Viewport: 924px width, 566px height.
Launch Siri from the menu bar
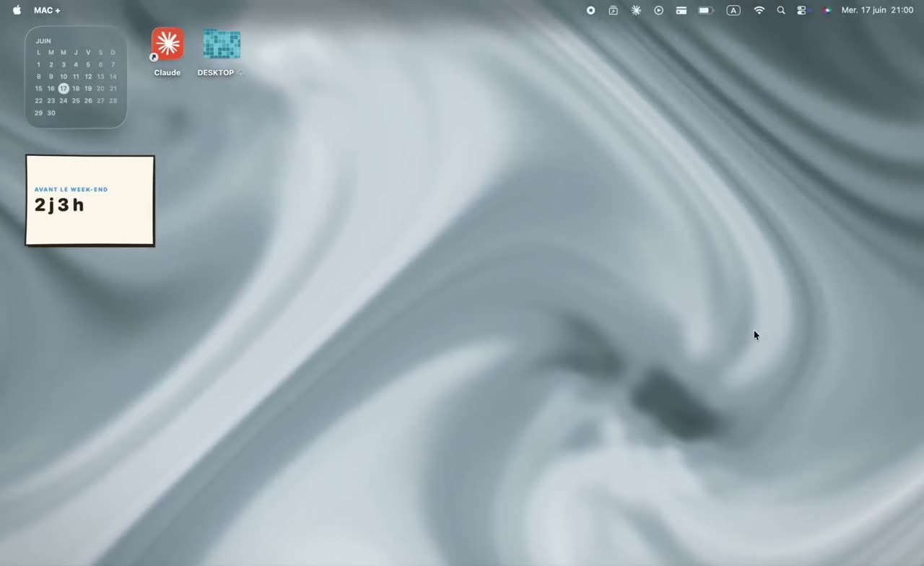tap(827, 10)
